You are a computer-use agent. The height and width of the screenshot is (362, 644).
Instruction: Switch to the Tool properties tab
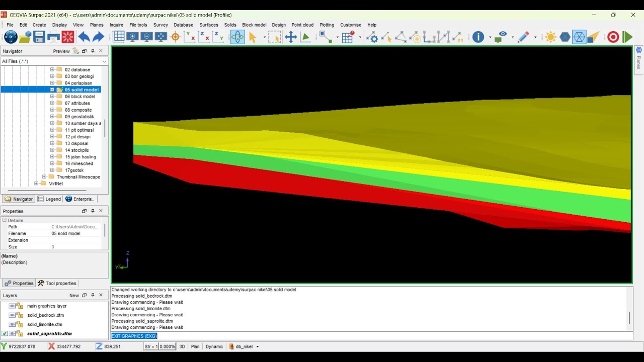[x=57, y=283]
